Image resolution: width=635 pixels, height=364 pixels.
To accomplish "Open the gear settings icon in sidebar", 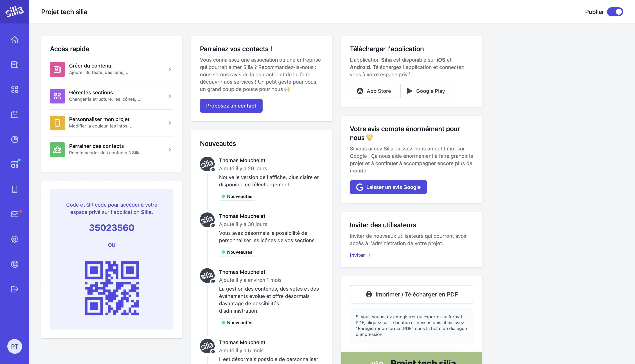I will tap(15, 239).
